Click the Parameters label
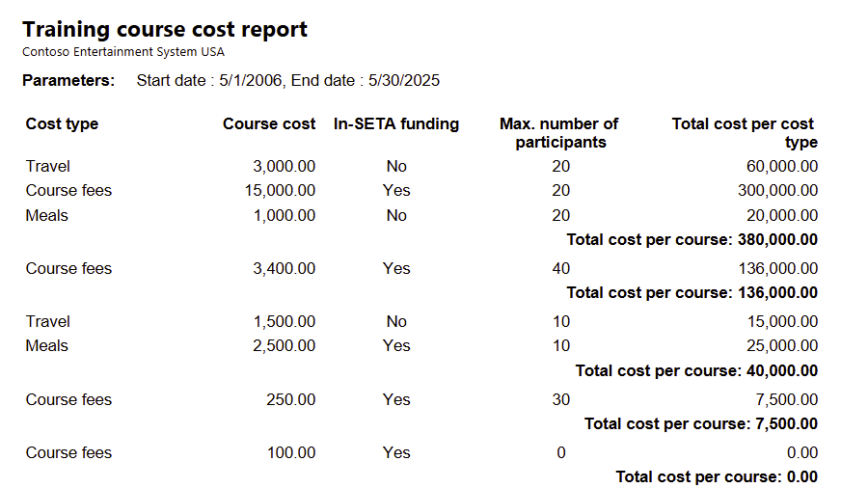868x488 pixels. point(68,81)
